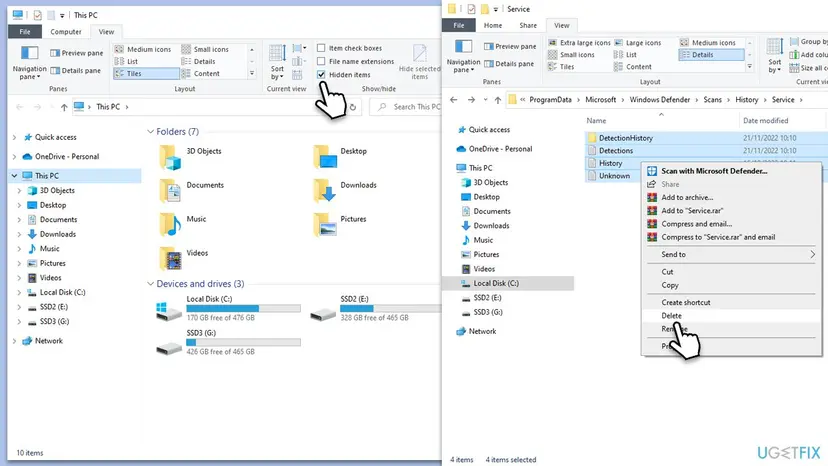Choose Create shortcut in context menu
This screenshot has width=828, height=466.
731,302
